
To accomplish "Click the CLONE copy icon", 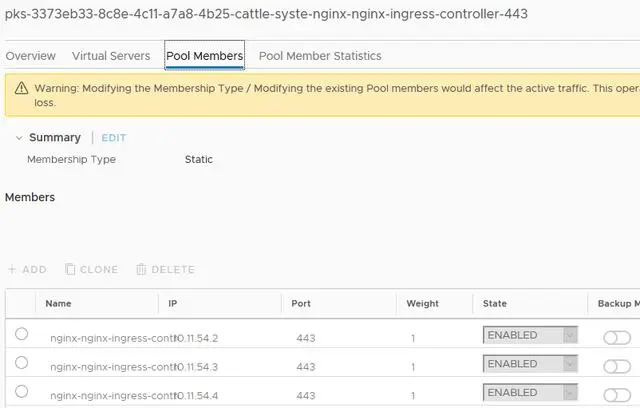I will (70, 270).
